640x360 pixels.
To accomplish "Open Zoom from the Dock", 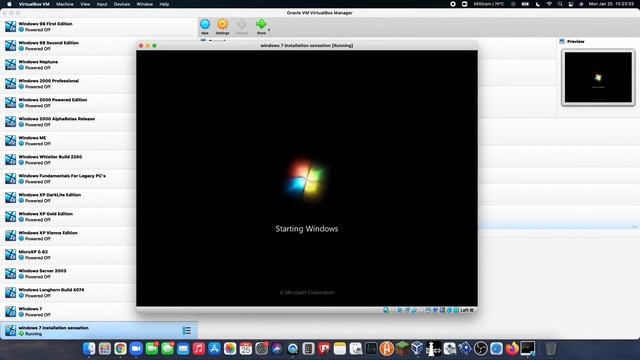I will tap(136, 349).
